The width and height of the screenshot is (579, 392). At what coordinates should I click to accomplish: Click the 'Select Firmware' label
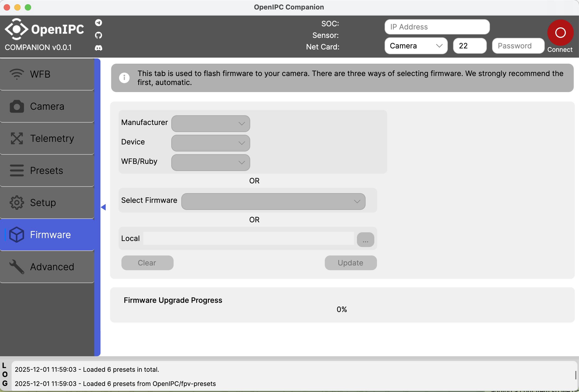pos(149,200)
